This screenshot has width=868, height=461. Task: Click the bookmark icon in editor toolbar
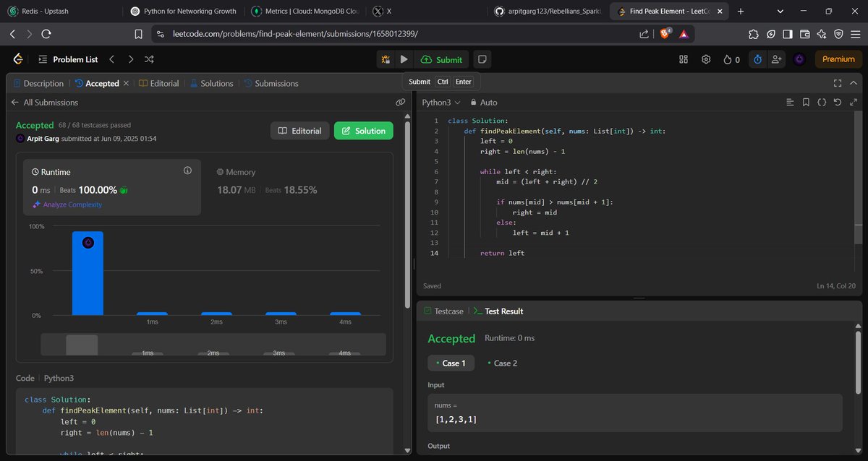click(806, 103)
